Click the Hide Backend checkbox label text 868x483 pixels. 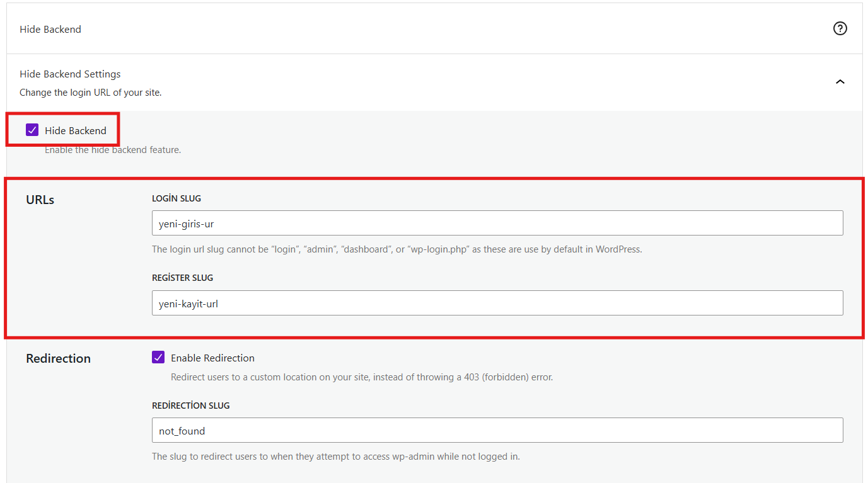pos(76,130)
